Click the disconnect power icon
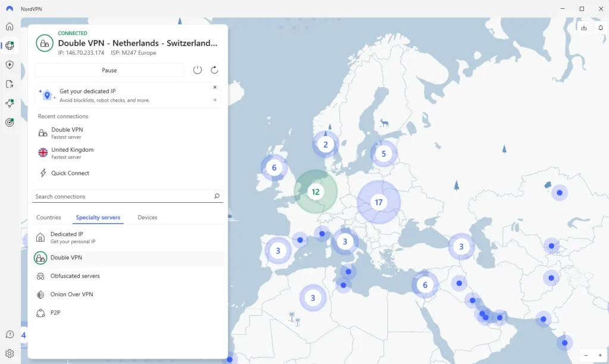 coord(197,70)
